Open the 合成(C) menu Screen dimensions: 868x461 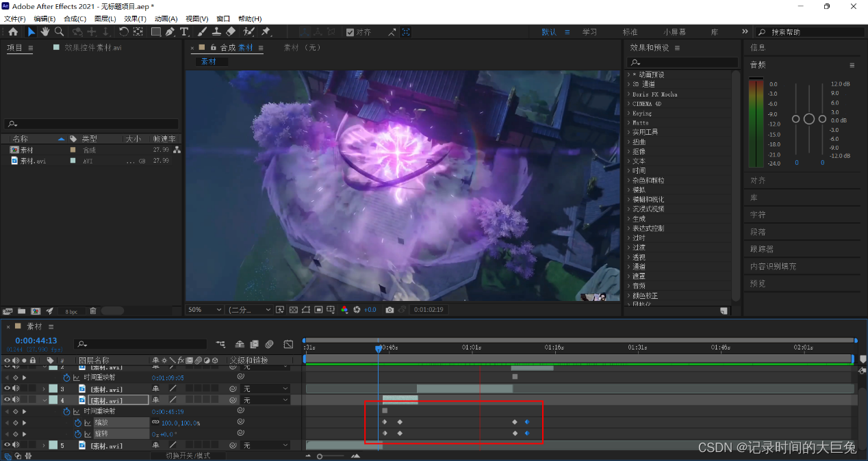click(75, 18)
